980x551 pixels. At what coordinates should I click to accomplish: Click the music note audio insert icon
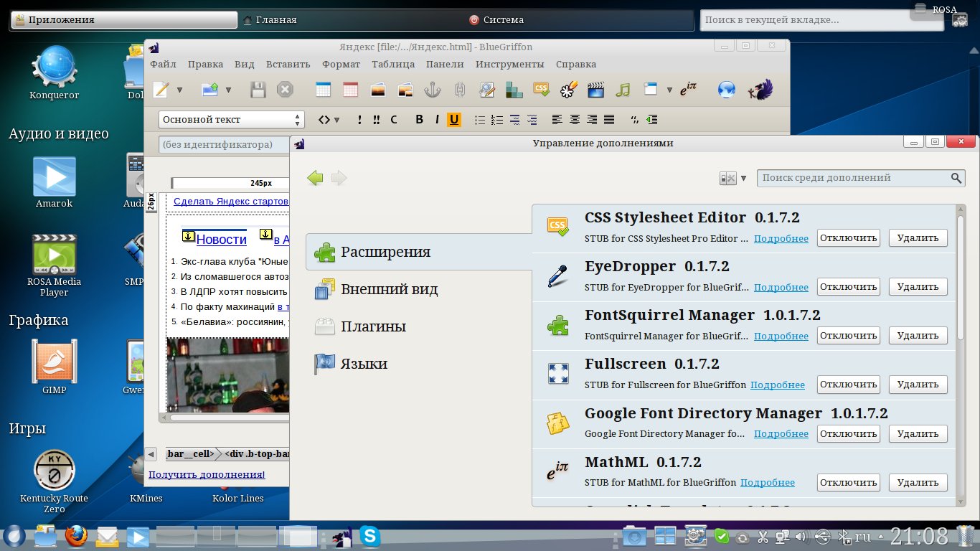click(x=623, y=90)
